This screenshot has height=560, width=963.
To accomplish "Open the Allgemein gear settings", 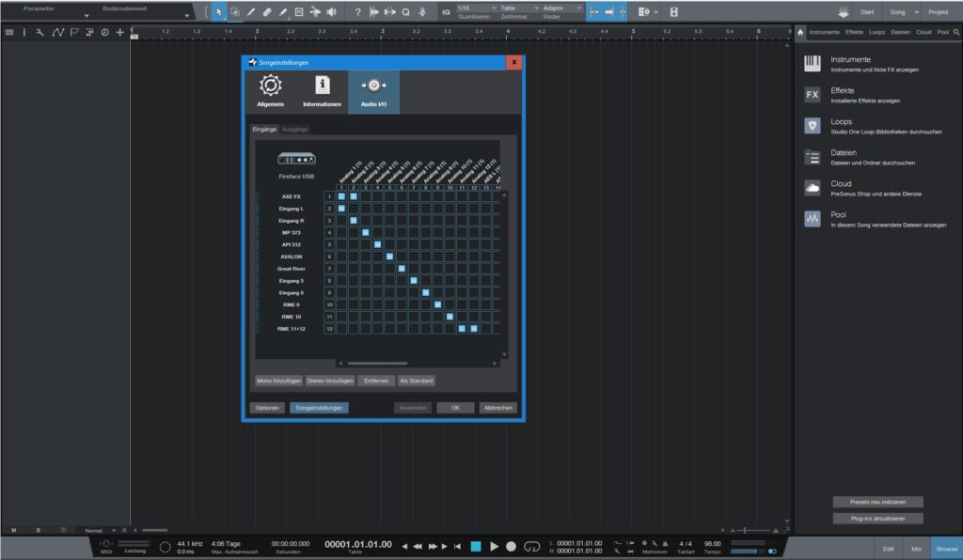I will pyautogui.click(x=270, y=91).
